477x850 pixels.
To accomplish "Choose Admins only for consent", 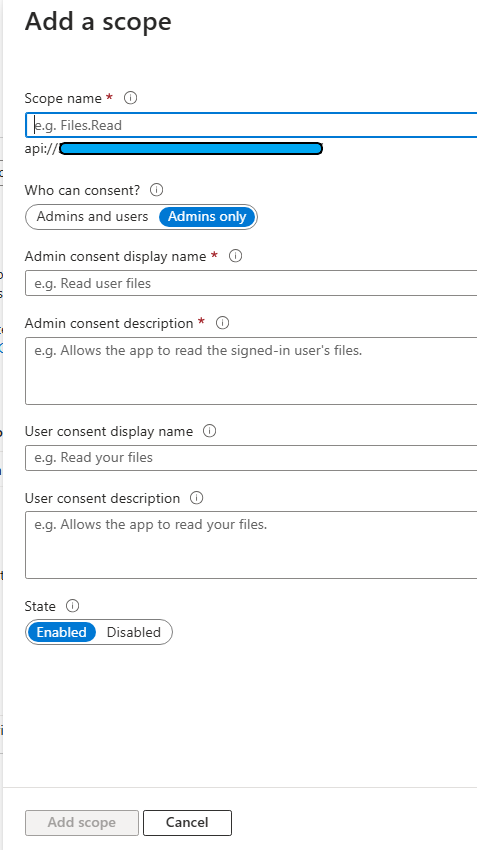I will coord(207,217).
